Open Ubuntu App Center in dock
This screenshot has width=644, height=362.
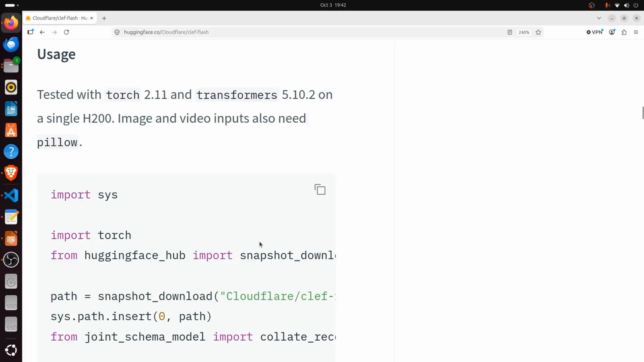pos(11,130)
